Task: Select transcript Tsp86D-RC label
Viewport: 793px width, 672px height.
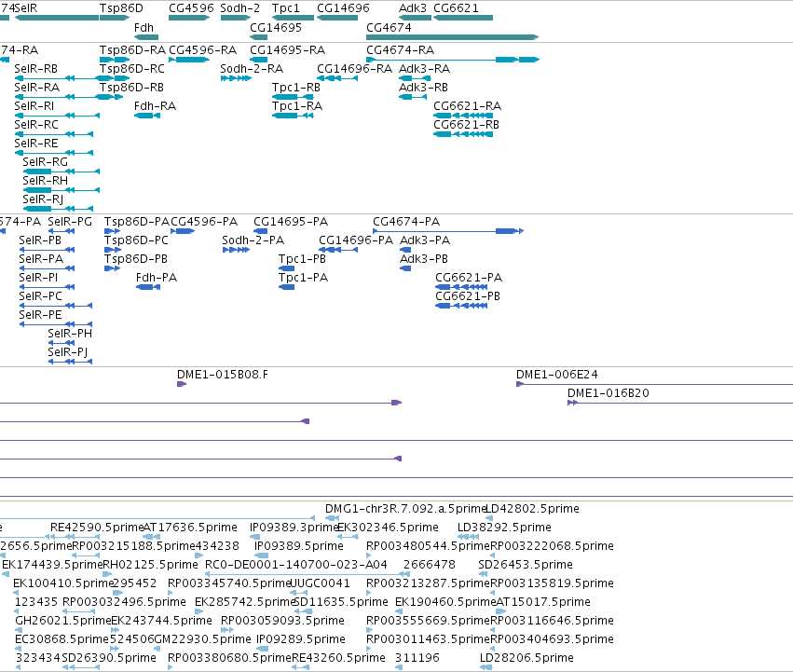Action: (132, 68)
